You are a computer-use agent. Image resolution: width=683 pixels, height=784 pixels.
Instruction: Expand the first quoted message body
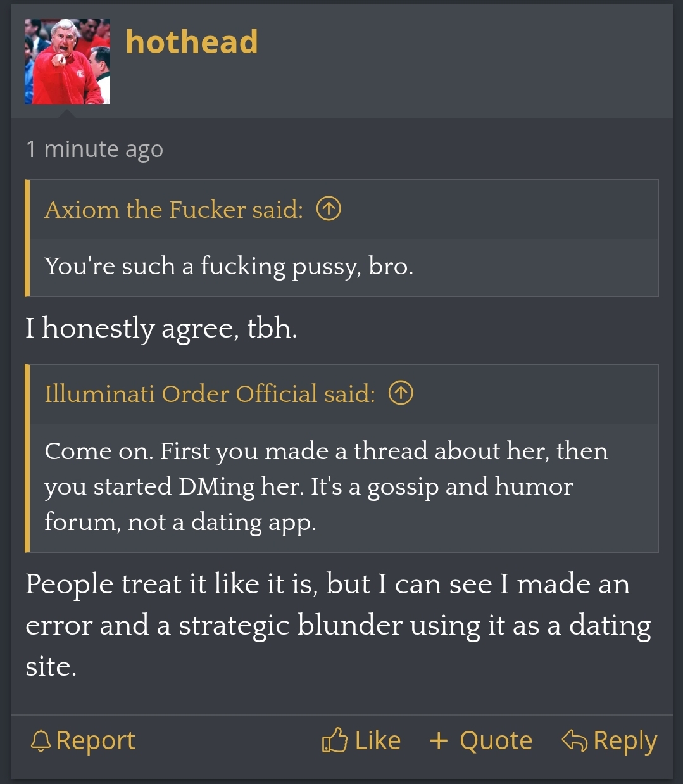pos(344,267)
